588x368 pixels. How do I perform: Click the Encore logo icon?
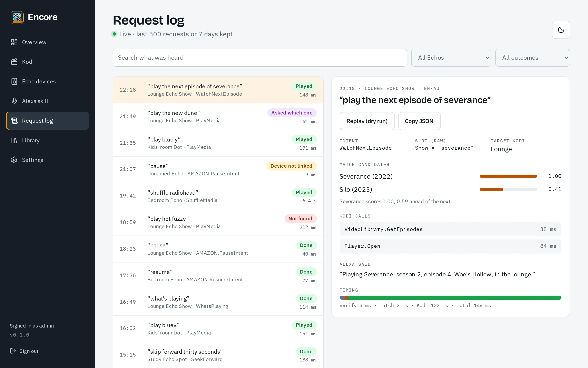(17, 17)
